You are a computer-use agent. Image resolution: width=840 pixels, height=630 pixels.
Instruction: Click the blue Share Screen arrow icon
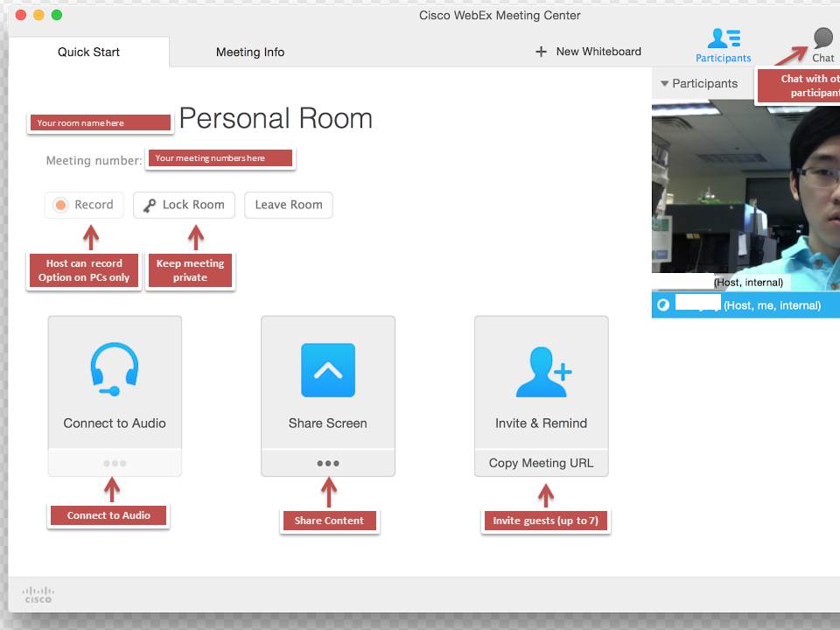[x=328, y=370]
